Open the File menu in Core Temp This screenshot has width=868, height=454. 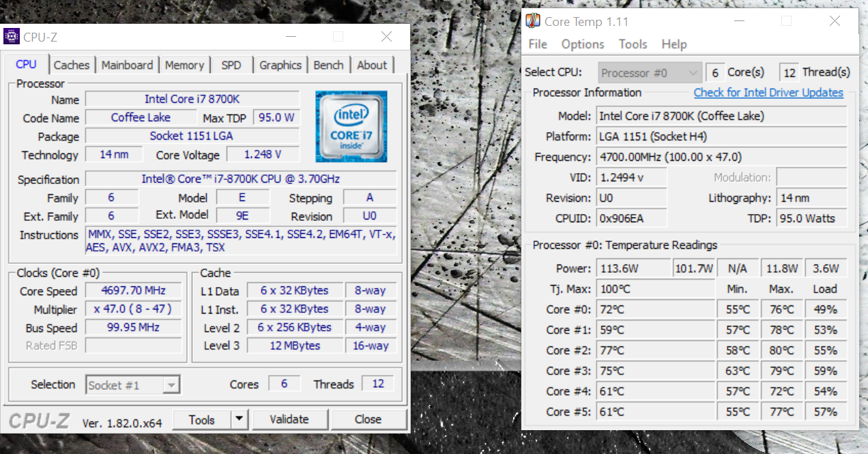(538, 44)
